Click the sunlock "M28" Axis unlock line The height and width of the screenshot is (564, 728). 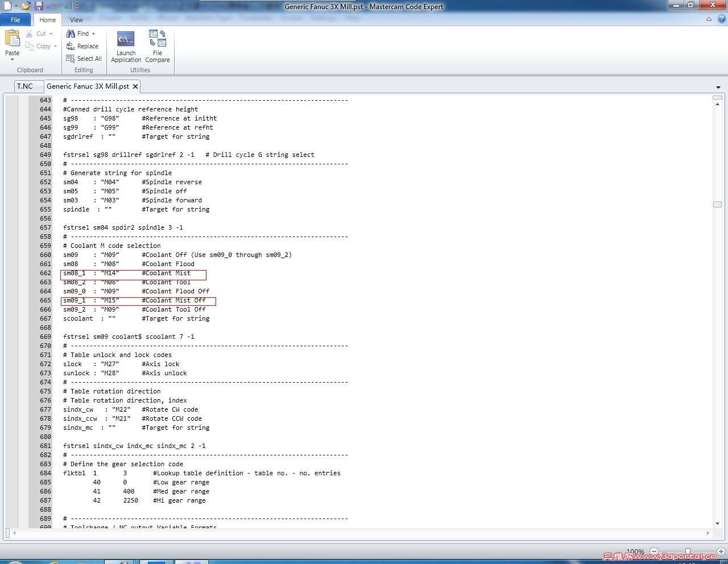[125, 373]
